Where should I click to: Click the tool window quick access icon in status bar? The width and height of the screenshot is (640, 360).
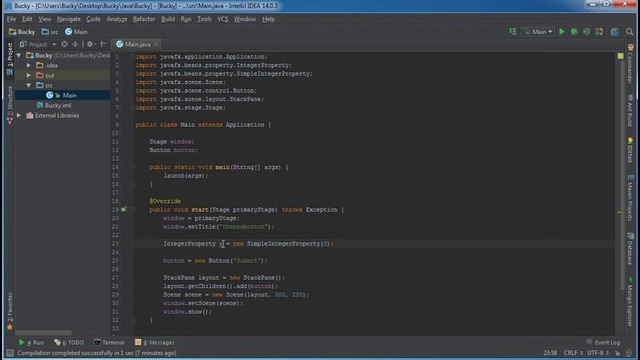pos(10,353)
